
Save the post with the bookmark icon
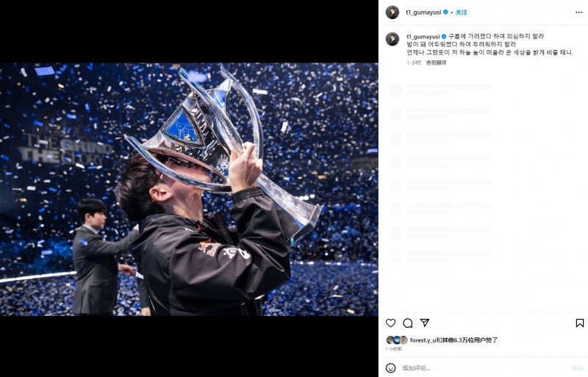[x=579, y=323]
